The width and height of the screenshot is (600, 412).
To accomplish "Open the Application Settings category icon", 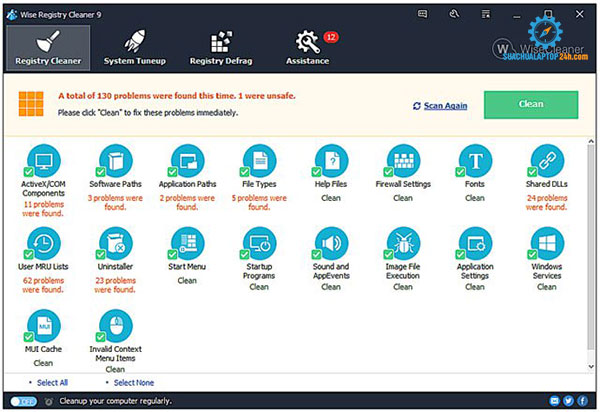I will click(476, 243).
